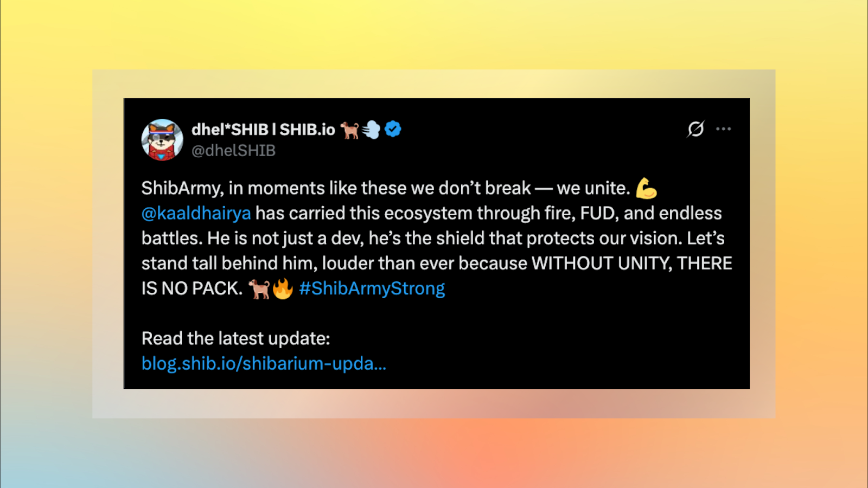Open the three-dot more options menu
This screenshot has height=488, width=868.
point(723,129)
